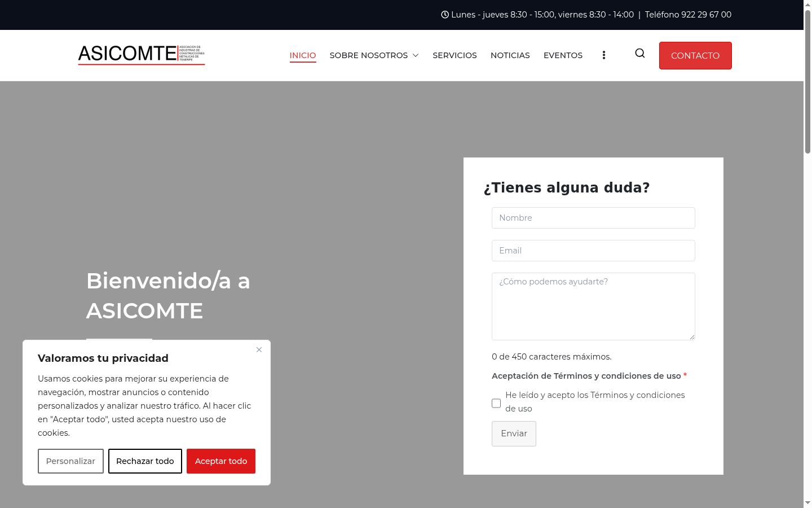Screen dimensions: 812x508
Task: Submit the form with Enviar
Action: point(514,433)
